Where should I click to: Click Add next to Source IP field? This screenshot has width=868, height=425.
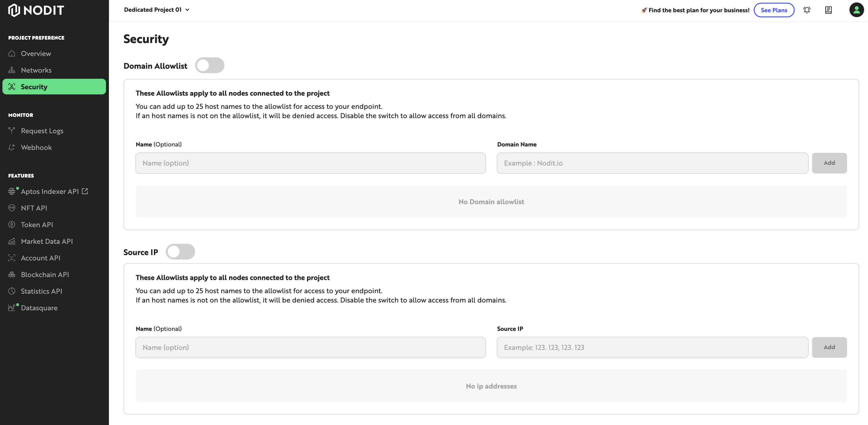(x=829, y=347)
